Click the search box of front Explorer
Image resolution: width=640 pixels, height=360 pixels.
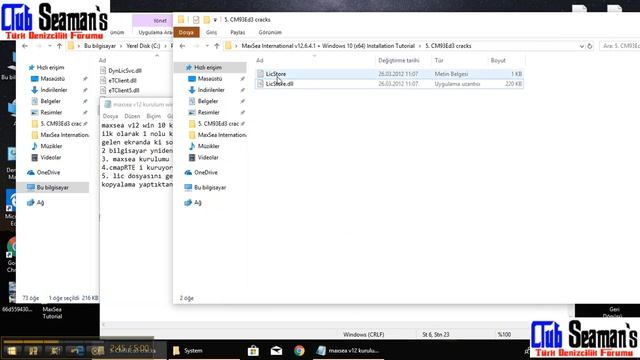tap(620, 46)
